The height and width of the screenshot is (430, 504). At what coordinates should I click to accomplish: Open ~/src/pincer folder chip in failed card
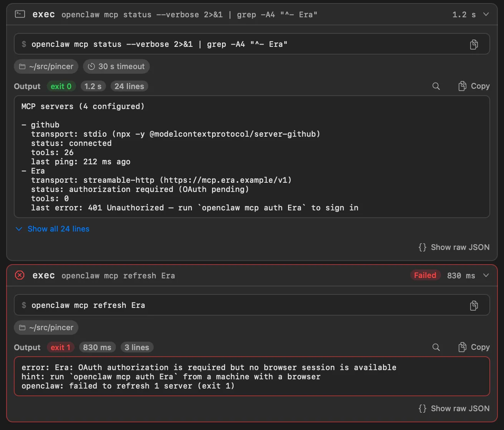(x=46, y=327)
